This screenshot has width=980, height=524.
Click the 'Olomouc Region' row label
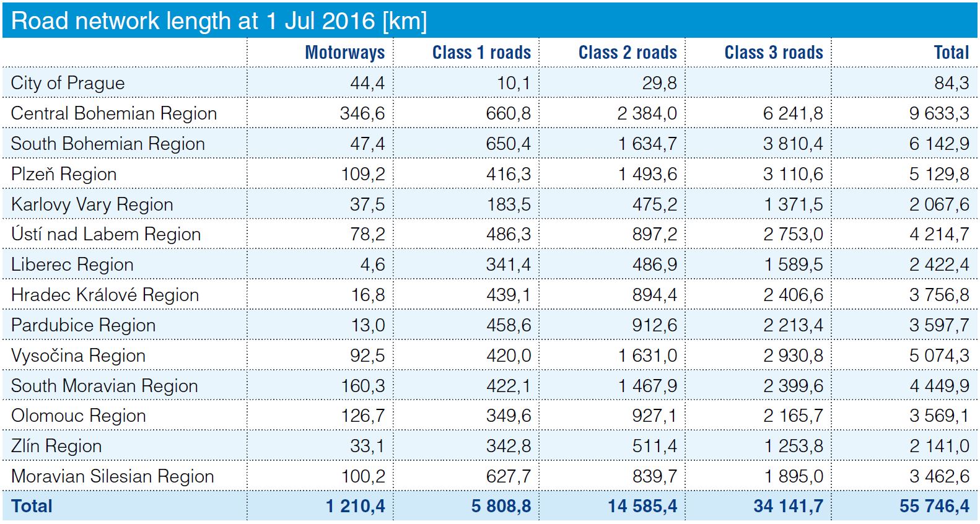click(79, 416)
